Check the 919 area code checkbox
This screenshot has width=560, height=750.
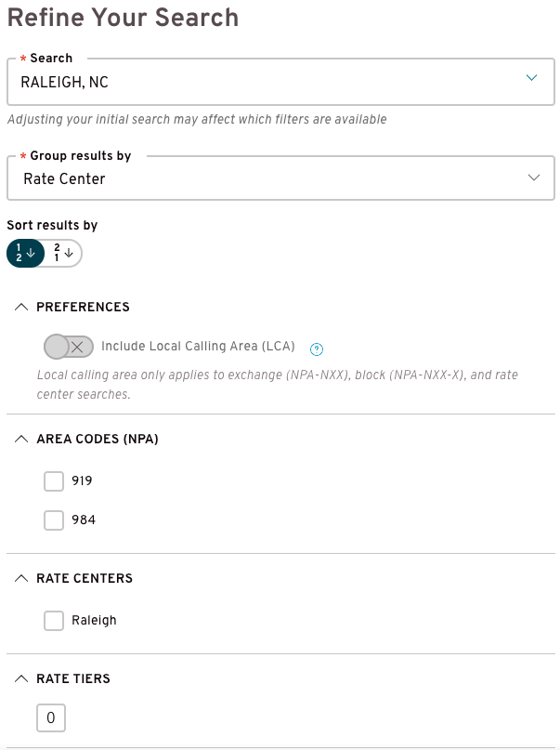pyautogui.click(x=54, y=481)
